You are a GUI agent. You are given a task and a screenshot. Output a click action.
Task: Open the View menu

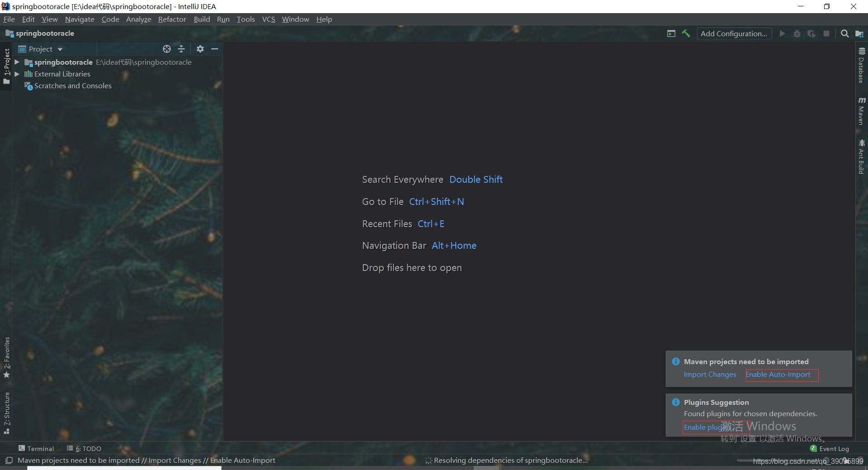click(50, 19)
